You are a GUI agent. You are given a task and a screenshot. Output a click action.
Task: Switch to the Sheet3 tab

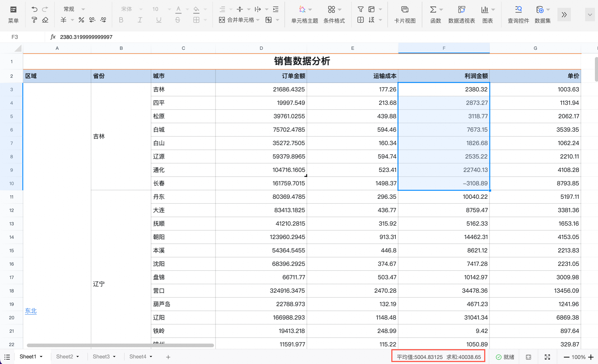[101, 357]
